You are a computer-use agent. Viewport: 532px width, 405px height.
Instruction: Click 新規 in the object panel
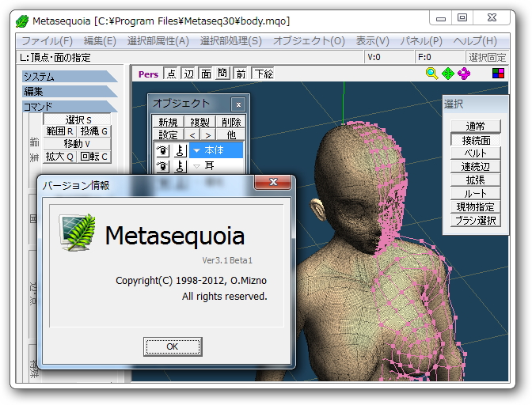pyautogui.click(x=168, y=122)
